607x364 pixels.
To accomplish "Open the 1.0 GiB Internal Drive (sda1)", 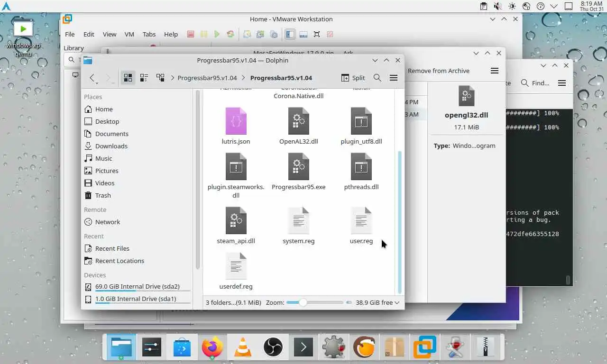I will 137,299.
